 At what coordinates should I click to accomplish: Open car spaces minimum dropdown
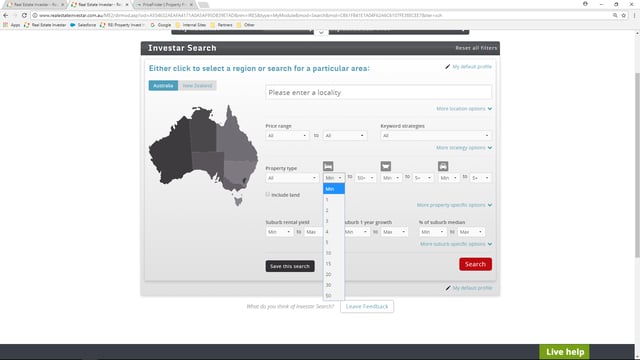(x=449, y=178)
